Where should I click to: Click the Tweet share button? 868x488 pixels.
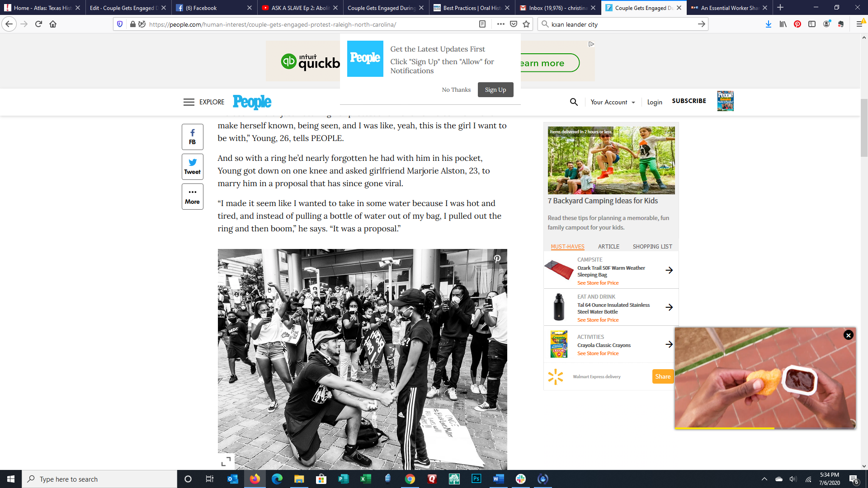coord(192,166)
